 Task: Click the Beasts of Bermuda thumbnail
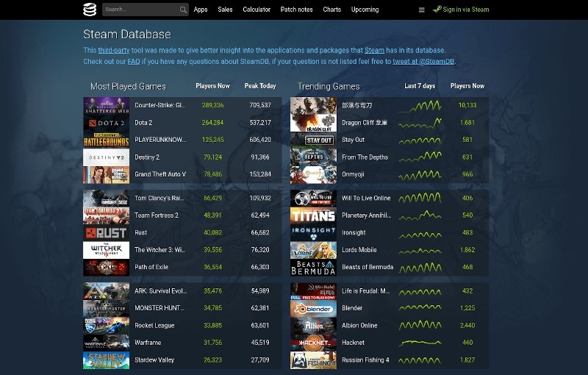point(313,268)
